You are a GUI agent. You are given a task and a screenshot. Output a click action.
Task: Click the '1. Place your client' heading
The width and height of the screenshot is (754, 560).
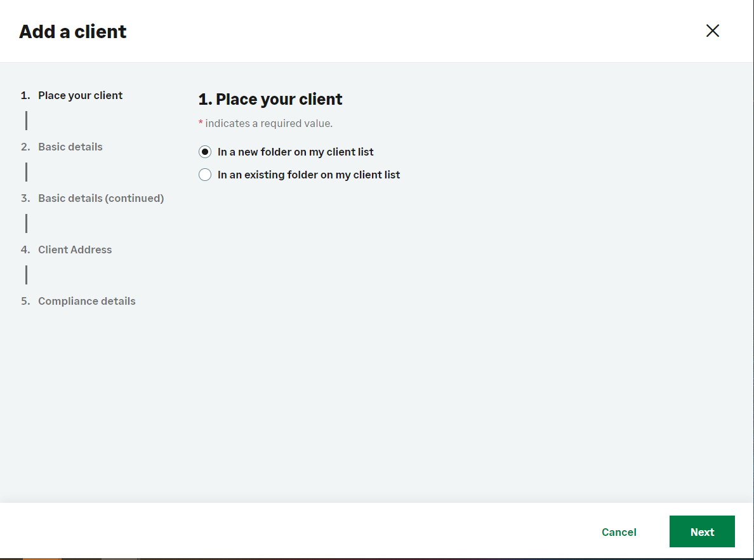(x=270, y=99)
